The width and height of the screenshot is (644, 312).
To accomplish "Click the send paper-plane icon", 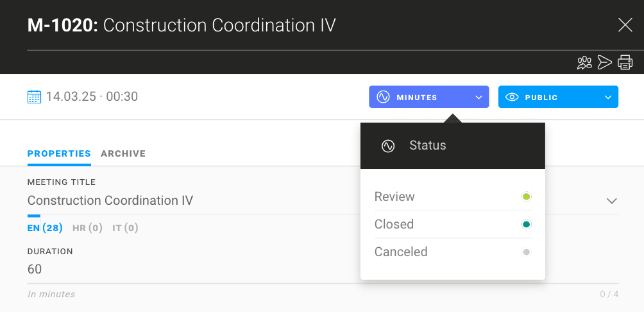I will (604, 62).
